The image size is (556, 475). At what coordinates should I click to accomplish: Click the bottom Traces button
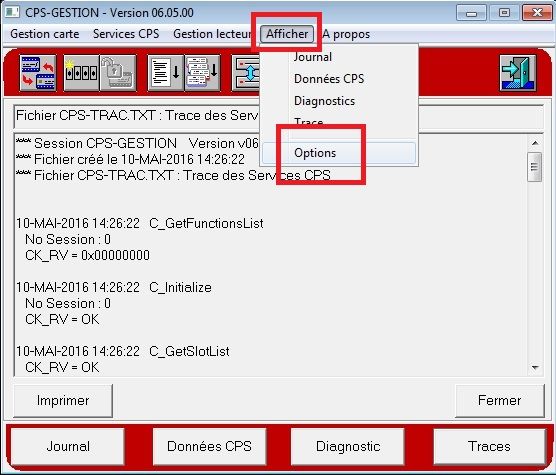(489, 446)
